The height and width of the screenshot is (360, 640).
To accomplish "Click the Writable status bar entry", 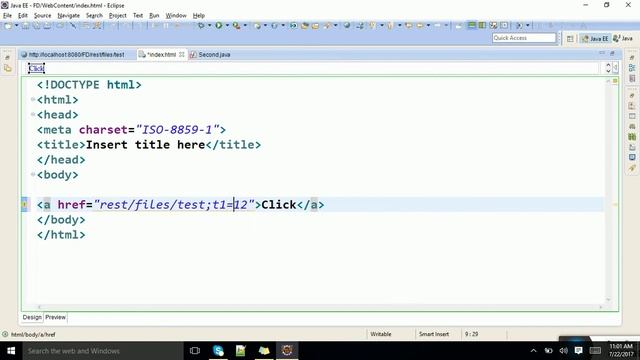I will (381, 334).
